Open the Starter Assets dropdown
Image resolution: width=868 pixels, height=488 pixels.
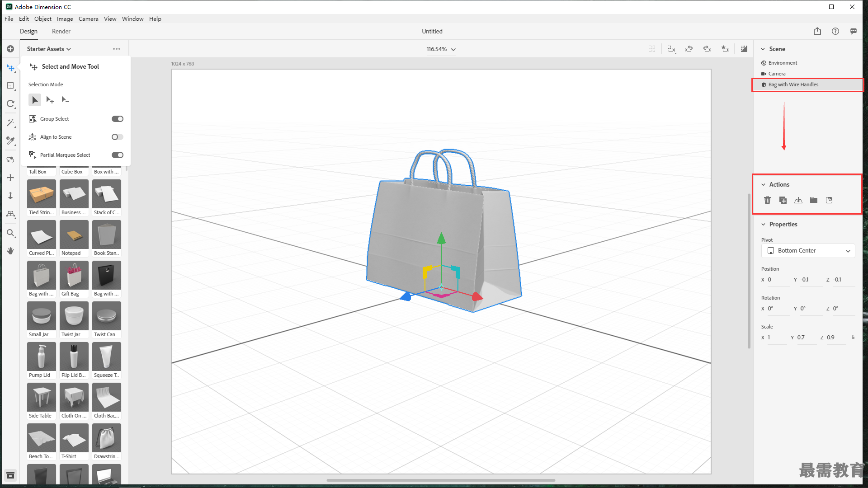coord(49,49)
